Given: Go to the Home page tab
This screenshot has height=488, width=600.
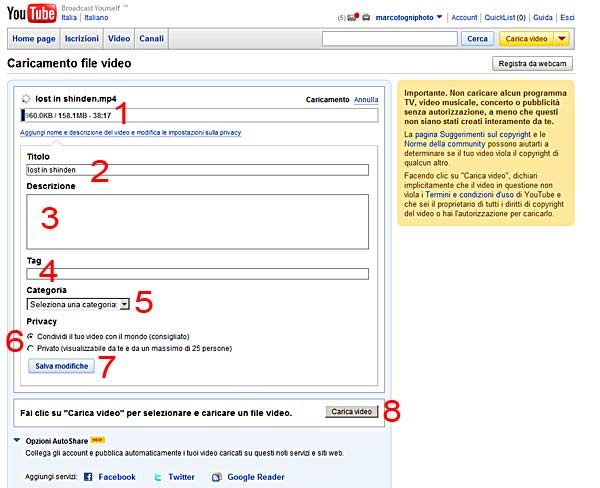Looking at the screenshot, I should coord(34,39).
